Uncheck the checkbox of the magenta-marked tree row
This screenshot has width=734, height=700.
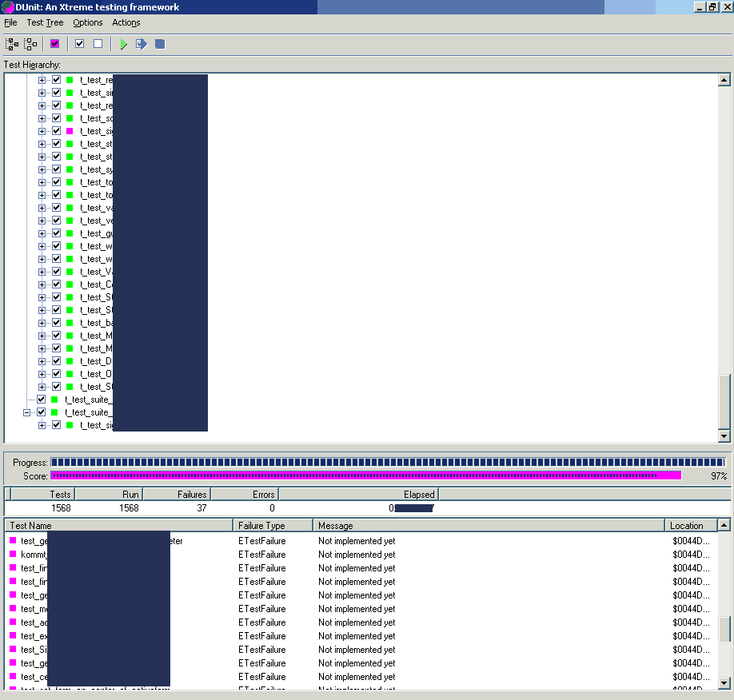click(56, 130)
